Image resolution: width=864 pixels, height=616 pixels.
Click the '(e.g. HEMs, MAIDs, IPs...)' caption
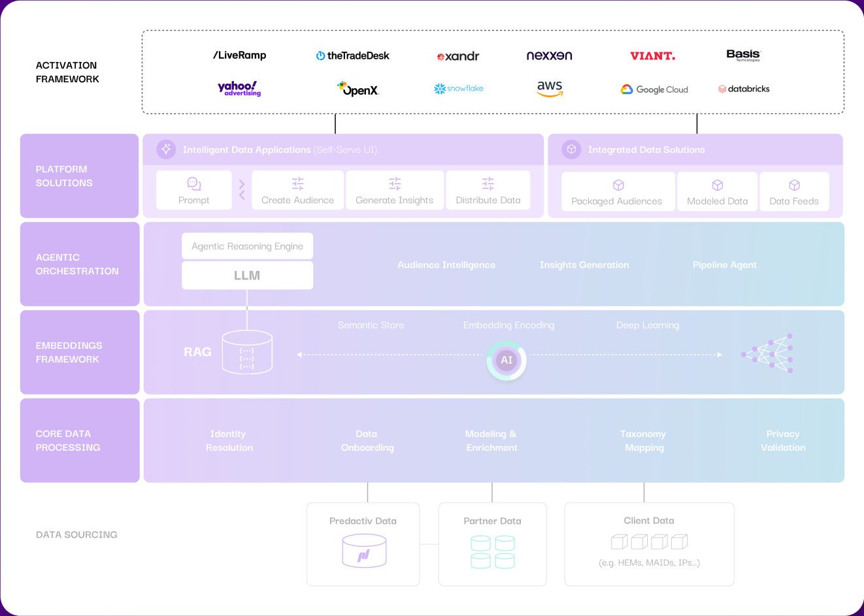[649, 562]
